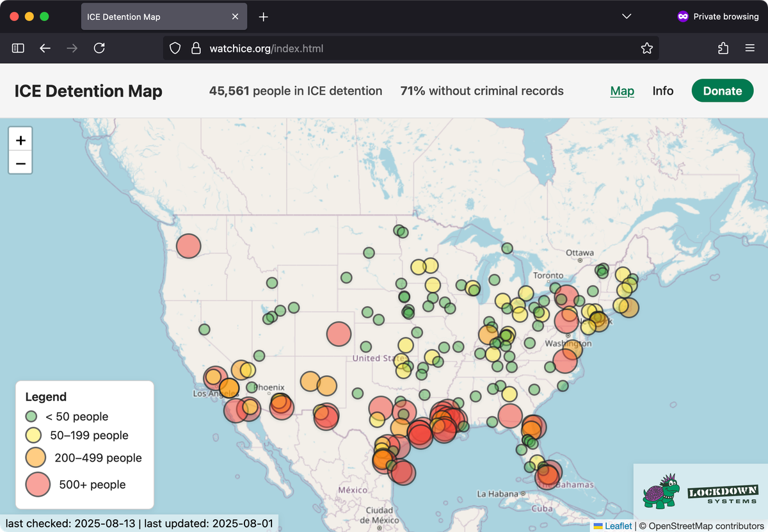This screenshot has width=768, height=532.
Task: Open the tab list chevron dropdown
Action: (626, 16)
